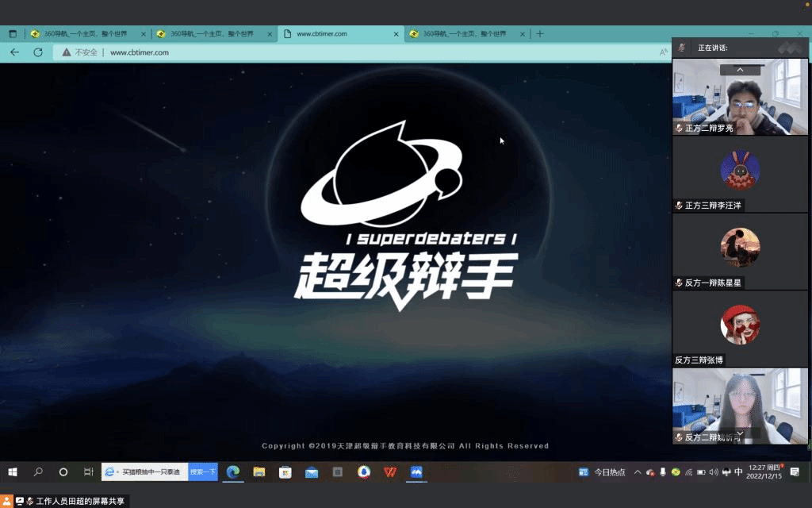Screen dimensions: 812x508
Task: Select the video tile of 正方二辩罗亮
Action: (740, 95)
